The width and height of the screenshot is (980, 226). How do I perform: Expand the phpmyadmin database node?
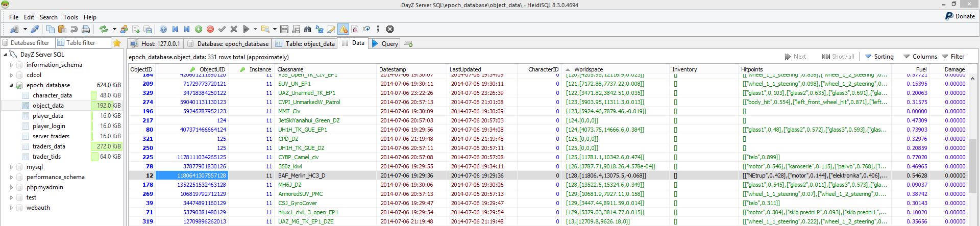(x=11, y=187)
